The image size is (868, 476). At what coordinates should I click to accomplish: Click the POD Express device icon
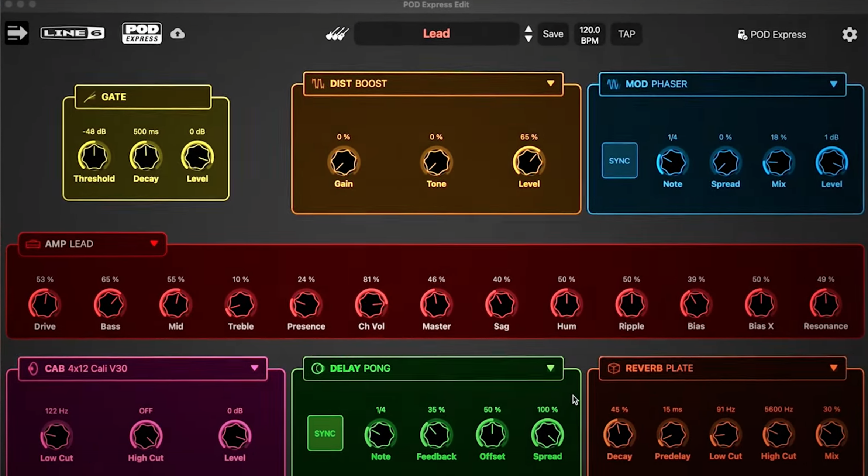click(742, 35)
